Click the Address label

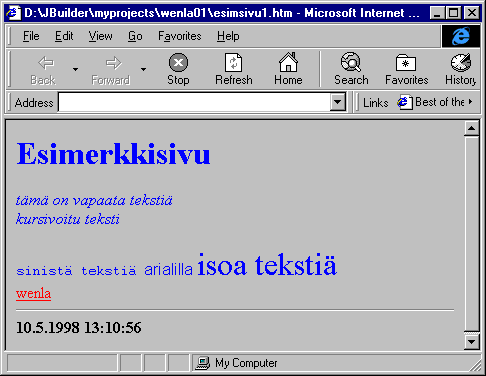(x=34, y=103)
